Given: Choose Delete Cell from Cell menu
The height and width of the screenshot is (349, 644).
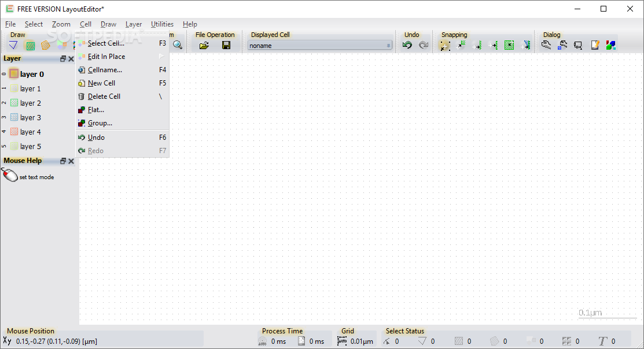Looking at the screenshot, I should [x=123, y=96].
